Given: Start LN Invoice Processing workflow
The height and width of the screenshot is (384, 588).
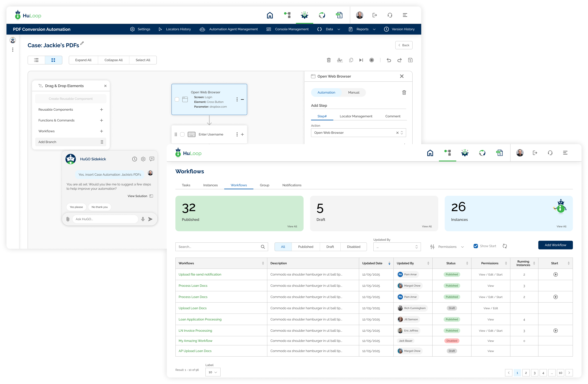Looking at the screenshot, I should click(x=555, y=331).
